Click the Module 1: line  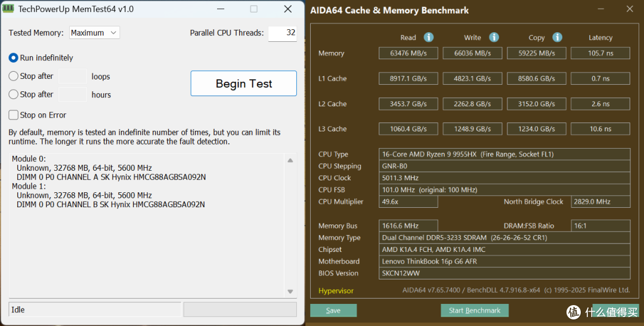(29, 186)
